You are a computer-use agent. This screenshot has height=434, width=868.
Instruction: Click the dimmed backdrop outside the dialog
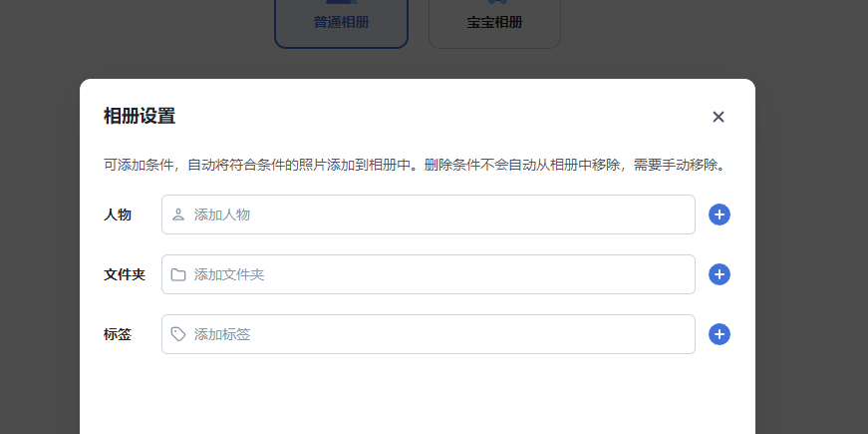40,249
